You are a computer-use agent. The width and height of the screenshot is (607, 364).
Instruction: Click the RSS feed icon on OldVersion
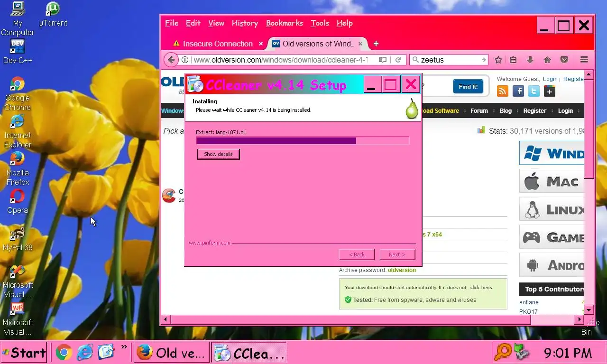tap(503, 91)
